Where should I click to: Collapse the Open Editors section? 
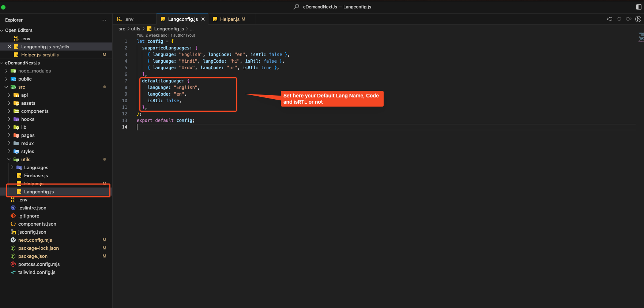pos(19,30)
